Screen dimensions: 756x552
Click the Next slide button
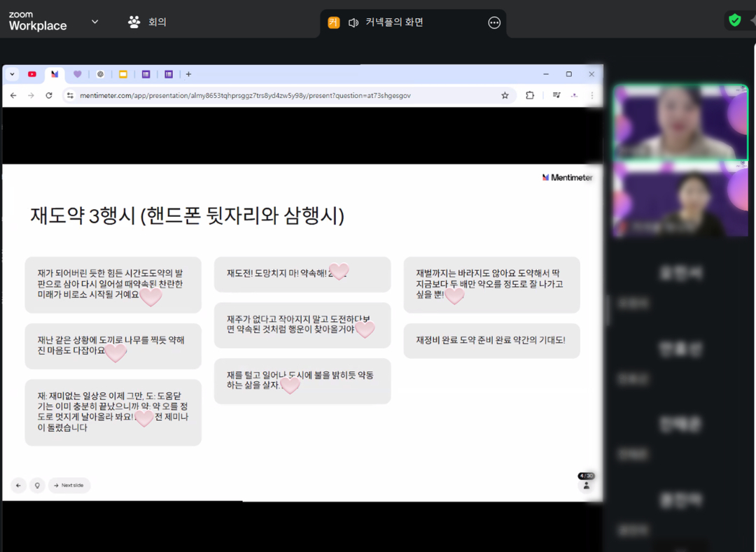(69, 485)
